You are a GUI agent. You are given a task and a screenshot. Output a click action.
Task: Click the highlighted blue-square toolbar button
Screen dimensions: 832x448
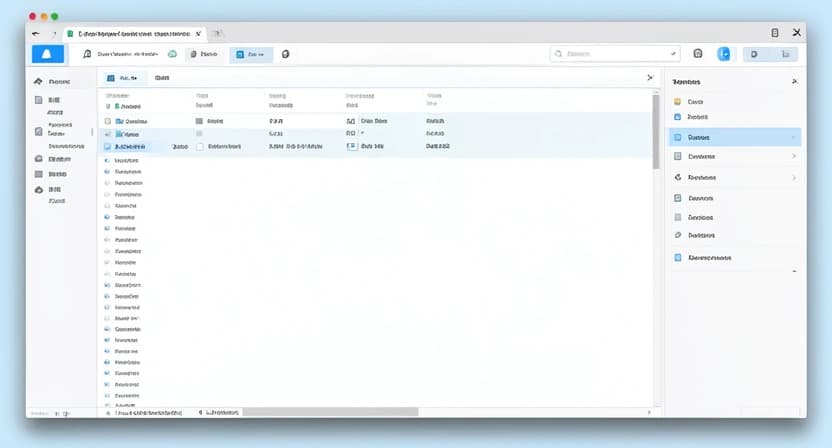pos(251,55)
